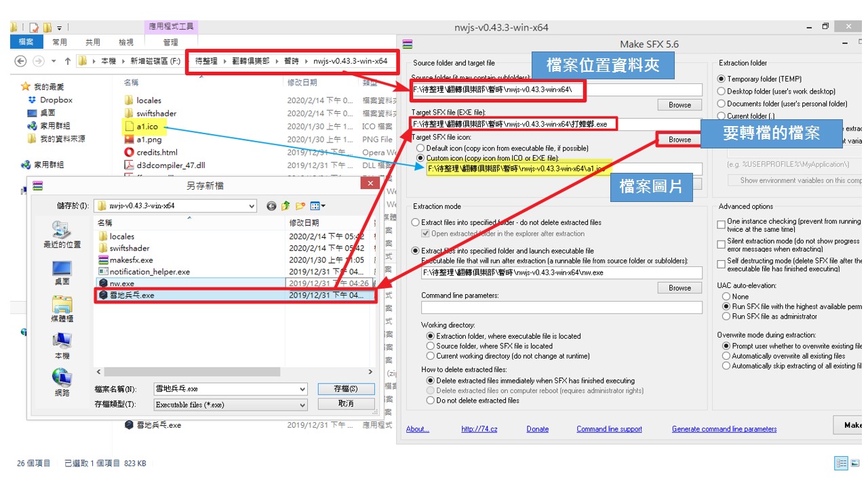Select Desktop folder as extraction folder
Image resolution: width=868 pixels, height=488 pixels.
pyautogui.click(x=722, y=91)
